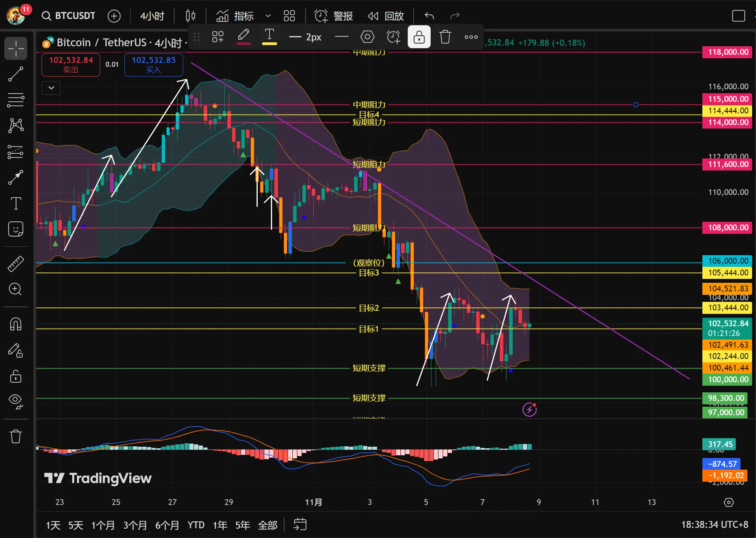Click the red 卖出 sell button
Image resolution: width=756 pixels, height=538 pixels.
[71, 64]
